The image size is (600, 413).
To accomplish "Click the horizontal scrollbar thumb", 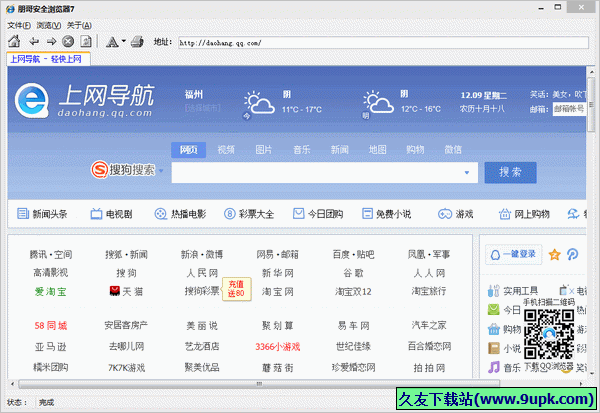I will pyautogui.click(x=259, y=384).
